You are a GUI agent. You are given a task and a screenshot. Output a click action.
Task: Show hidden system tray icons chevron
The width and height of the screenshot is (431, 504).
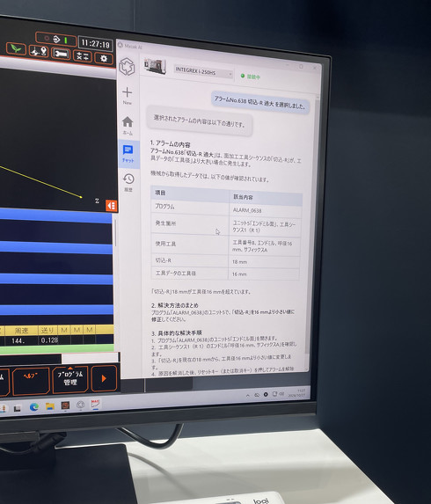247,395
